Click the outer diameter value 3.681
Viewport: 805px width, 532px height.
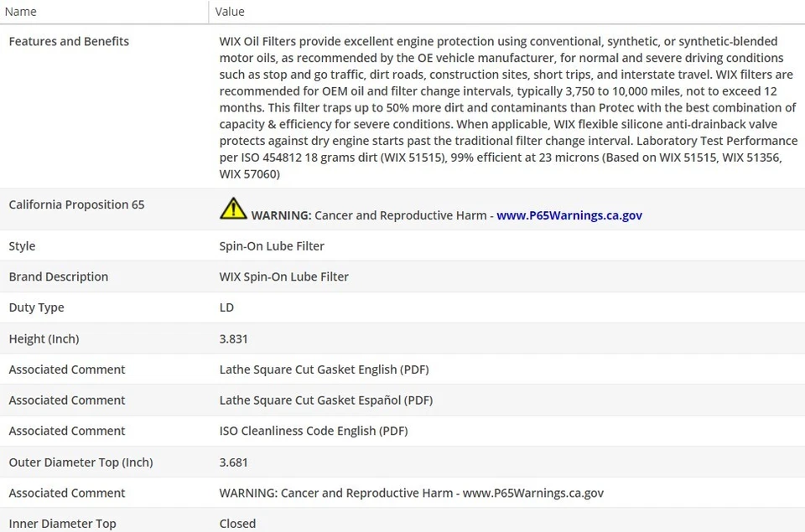pos(233,462)
